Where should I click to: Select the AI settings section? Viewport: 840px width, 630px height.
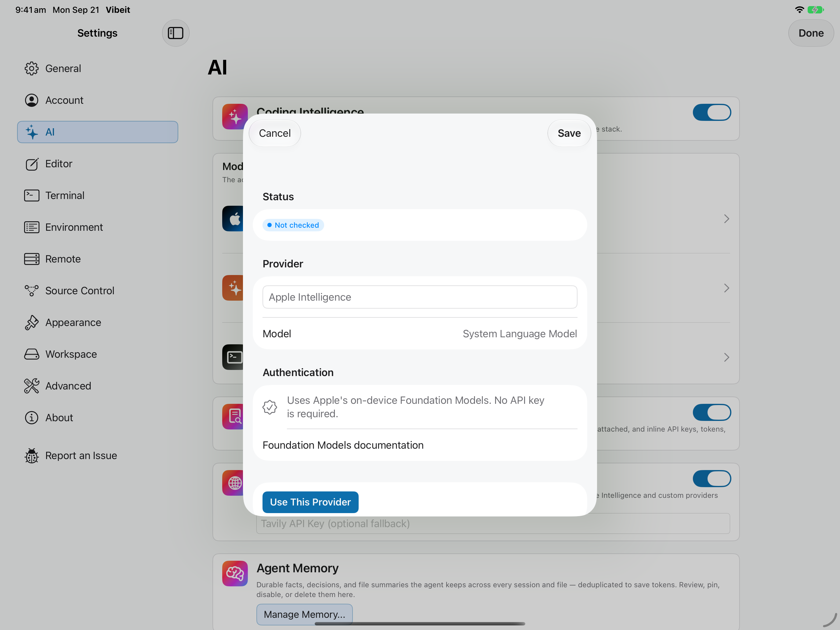click(x=98, y=132)
